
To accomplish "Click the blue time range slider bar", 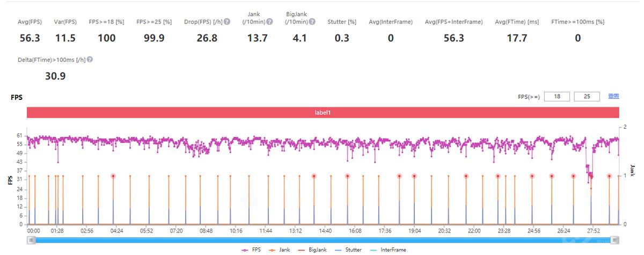I will pyautogui.click(x=323, y=240).
